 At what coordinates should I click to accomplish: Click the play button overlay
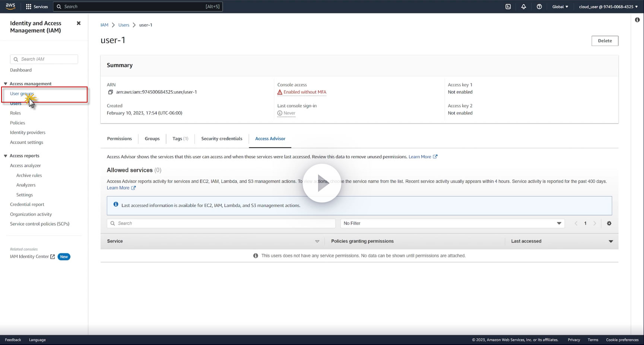tap(322, 183)
